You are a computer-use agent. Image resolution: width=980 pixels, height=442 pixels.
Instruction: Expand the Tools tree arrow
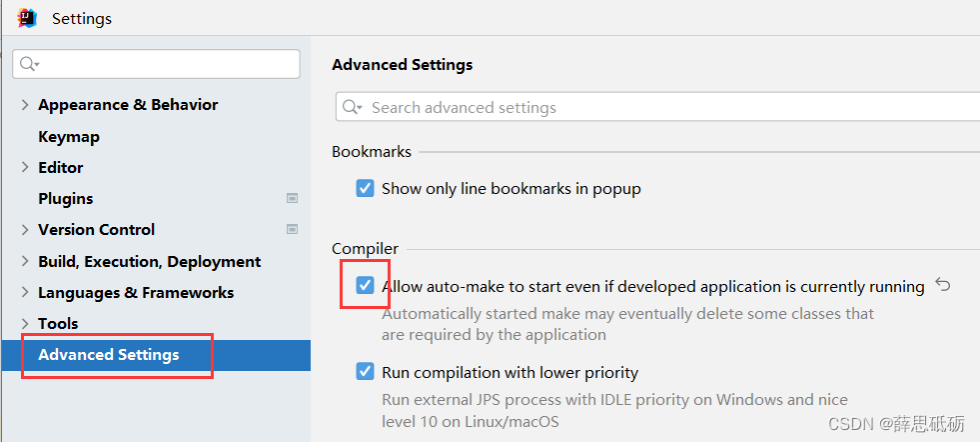pos(25,324)
